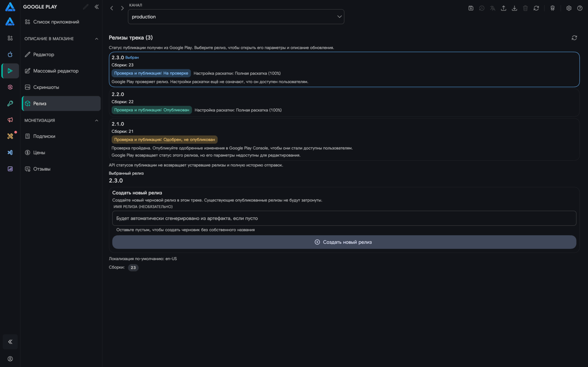The height and width of the screenshot is (367, 588).
Task: Collapse the ОПИСАНИЕ В МАГАЗИНЕ section
Action: tap(97, 39)
